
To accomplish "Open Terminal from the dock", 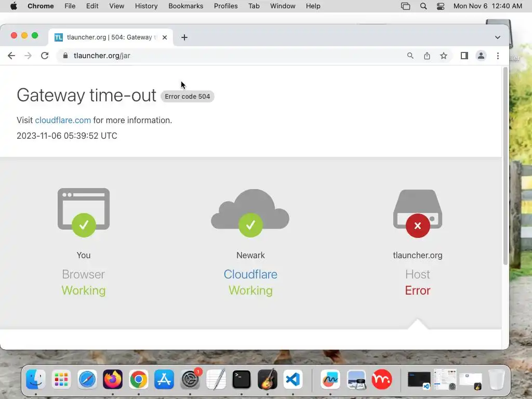I will point(242,379).
